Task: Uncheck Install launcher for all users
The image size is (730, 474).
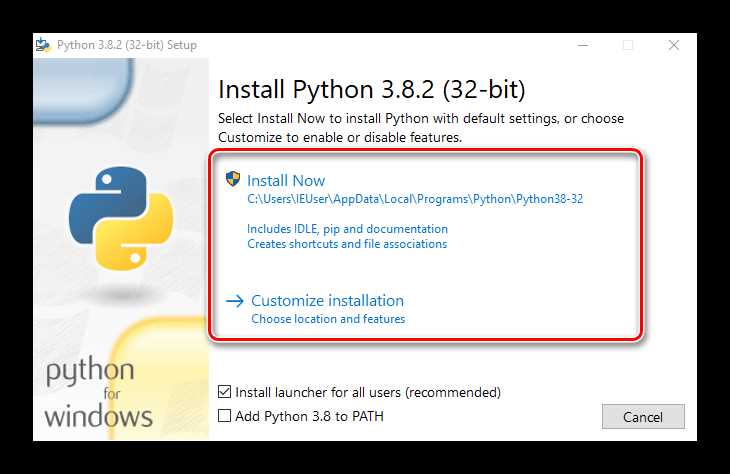Action: pyautogui.click(x=224, y=392)
